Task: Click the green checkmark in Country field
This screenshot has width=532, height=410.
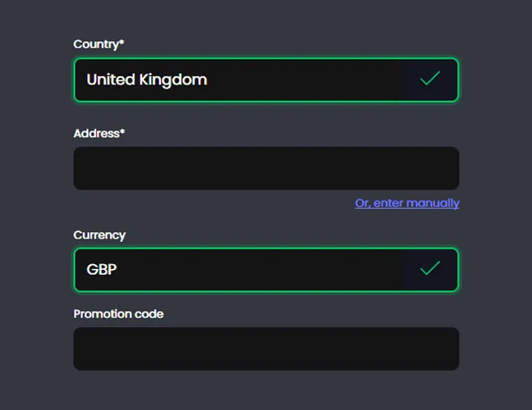Action: (429, 80)
